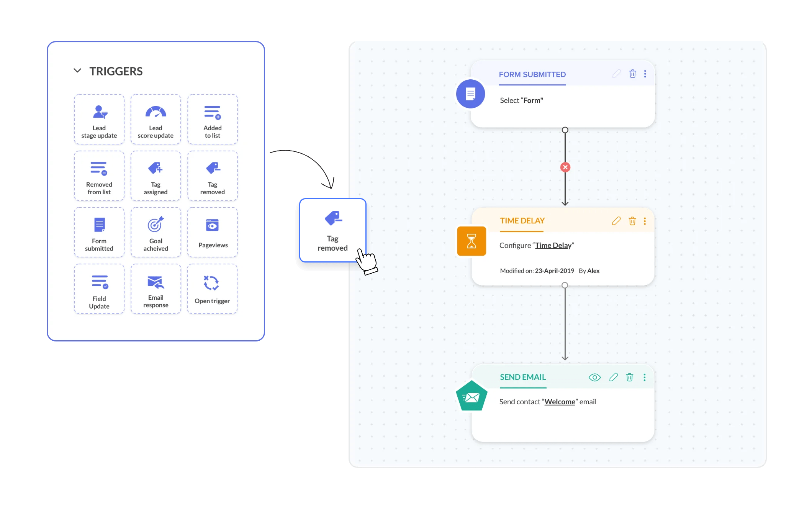The height and width of the screenshot is (512, 812).
Task: Remove connection with the red X marker
Action: pos(565,167)
